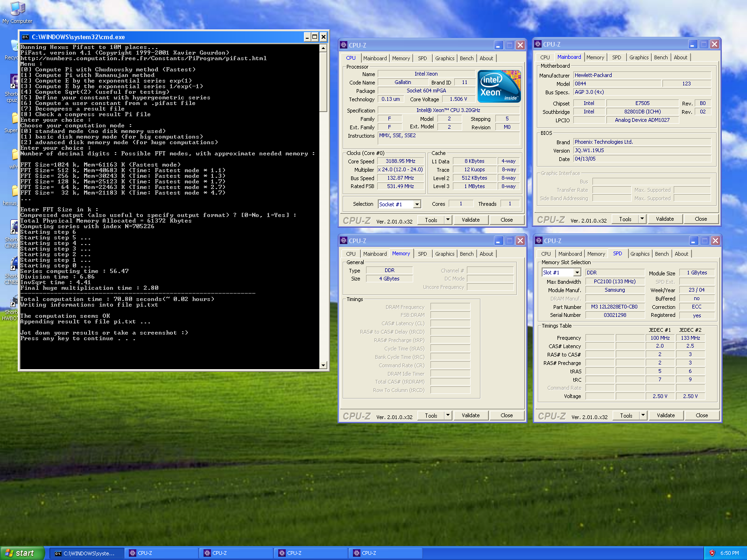Click the Specification field Intel Xeon CPU 3.20GHz
Viewport: 747px width, 560px height.
[x=448, y=110]
